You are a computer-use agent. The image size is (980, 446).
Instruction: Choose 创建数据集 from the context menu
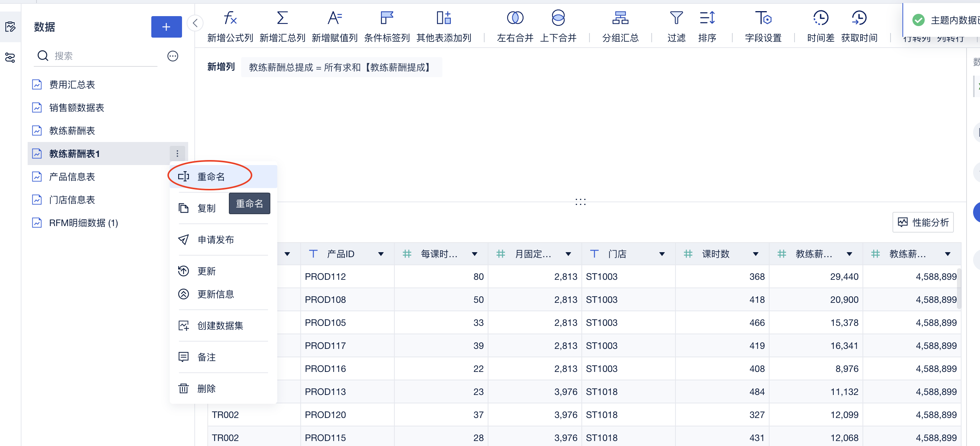point(220,326)
